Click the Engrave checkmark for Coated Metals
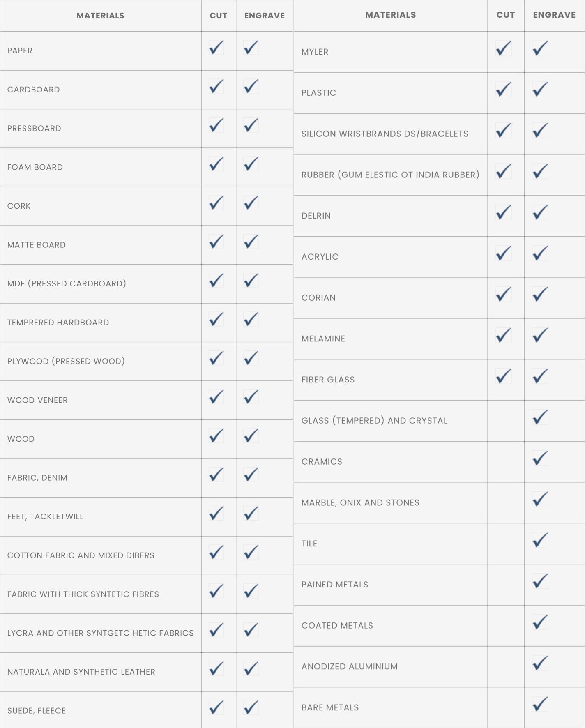 point(540,622)
